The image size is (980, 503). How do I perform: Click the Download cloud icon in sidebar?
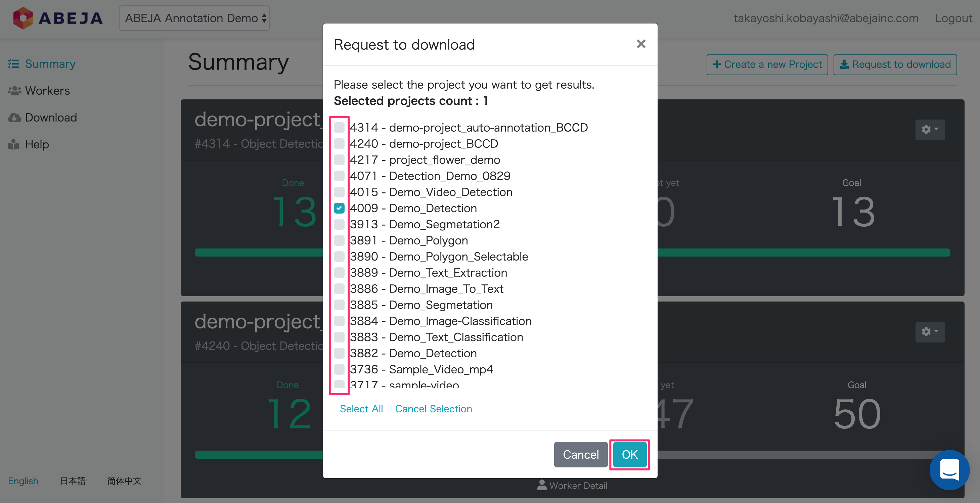(14, 118)
